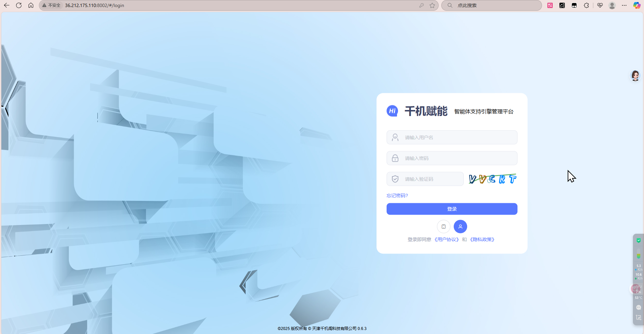Viewport: 644px width, 334px height.
Task: Click the phone login method icon
Action: click(x=443, y=227)
